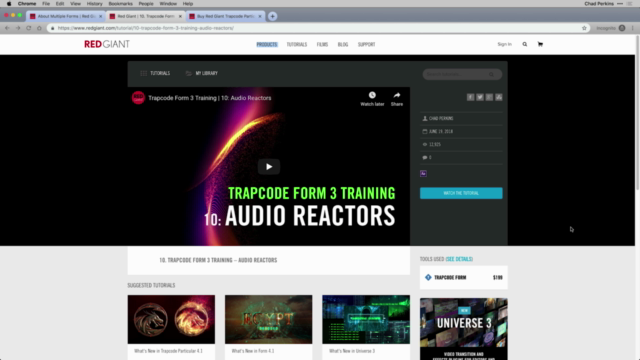Click the fourth social share icon

click(498, 97)
